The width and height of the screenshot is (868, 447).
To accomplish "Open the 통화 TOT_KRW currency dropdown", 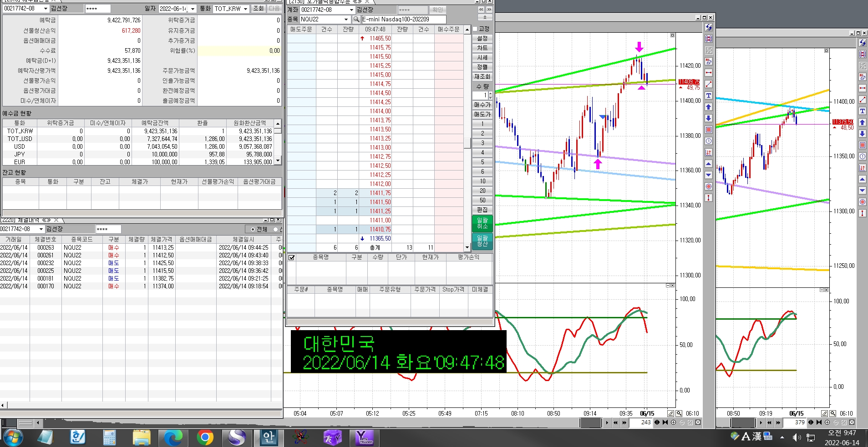I will click(x=245, y=9).
